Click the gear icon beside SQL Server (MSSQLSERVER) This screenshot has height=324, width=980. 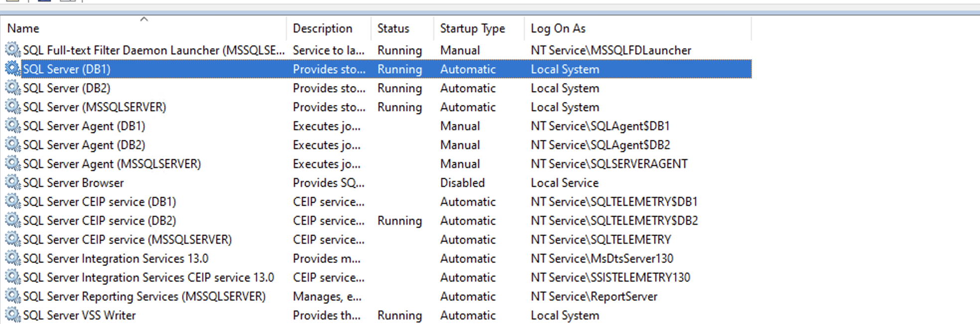[13, 106]
